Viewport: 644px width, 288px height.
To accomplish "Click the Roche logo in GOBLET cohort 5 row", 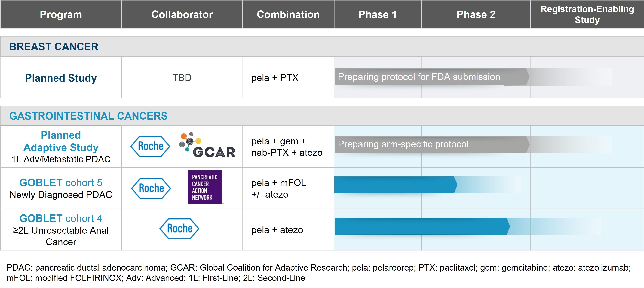I will click(x=151, y=188).
